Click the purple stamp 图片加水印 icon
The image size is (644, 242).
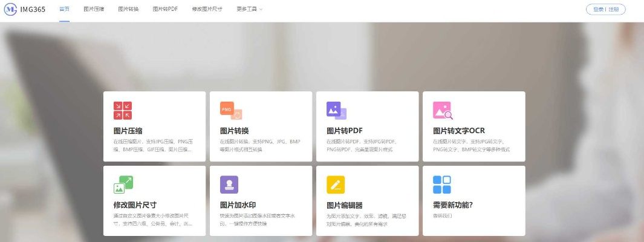pyautogui.click(x=229, y=185)
